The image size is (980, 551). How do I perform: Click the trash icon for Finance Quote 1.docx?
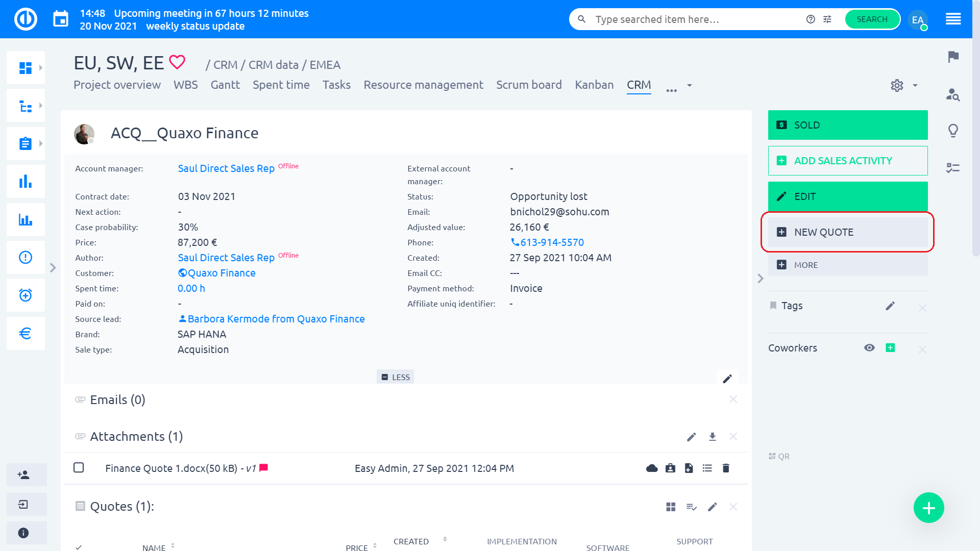(726, 468)
